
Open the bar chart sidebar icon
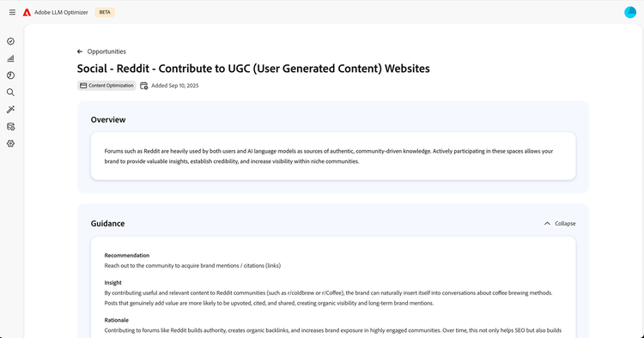(10, 58)
